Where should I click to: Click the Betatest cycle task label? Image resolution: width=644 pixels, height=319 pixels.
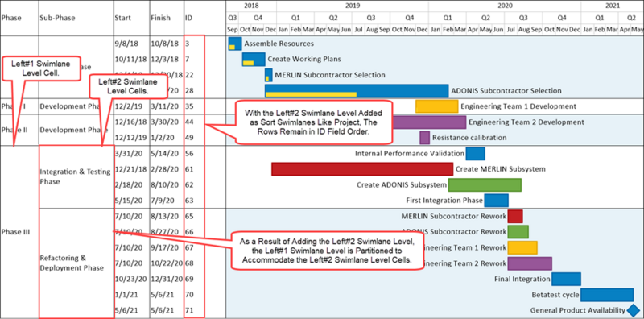click(x=555, y=295)
